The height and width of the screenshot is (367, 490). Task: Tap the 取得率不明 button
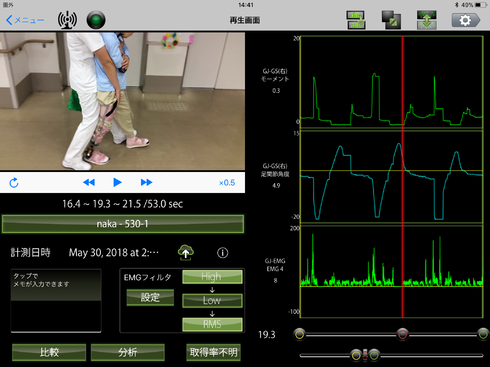pos(213,352)
